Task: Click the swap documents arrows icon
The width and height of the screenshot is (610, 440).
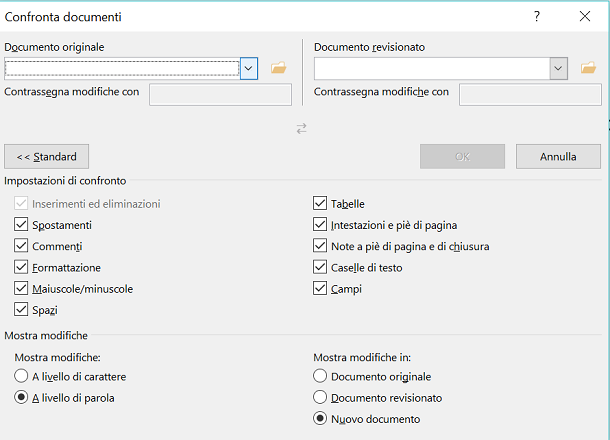Action: (301, 128)
